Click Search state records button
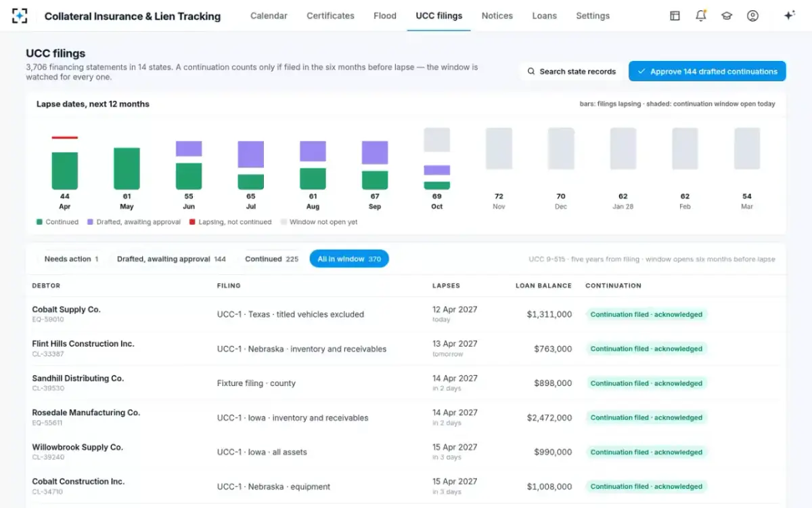Screen dimensions: 812x508 571,71
